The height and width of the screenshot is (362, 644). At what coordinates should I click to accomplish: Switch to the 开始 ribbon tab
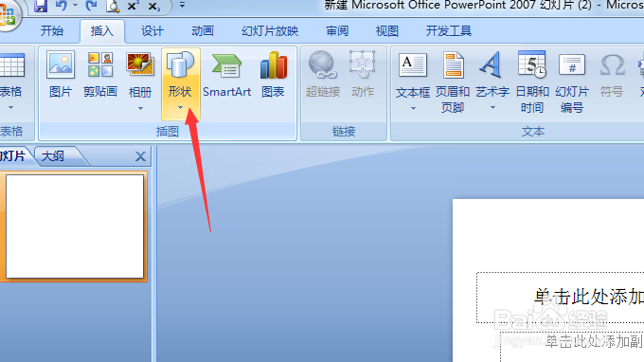52,31
